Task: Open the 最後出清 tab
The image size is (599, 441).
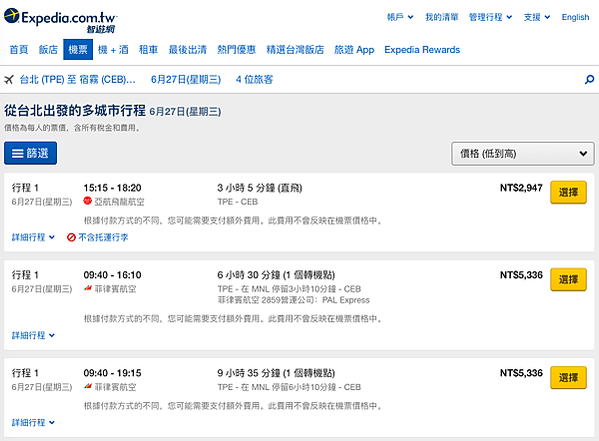Action: pos(188,50)
